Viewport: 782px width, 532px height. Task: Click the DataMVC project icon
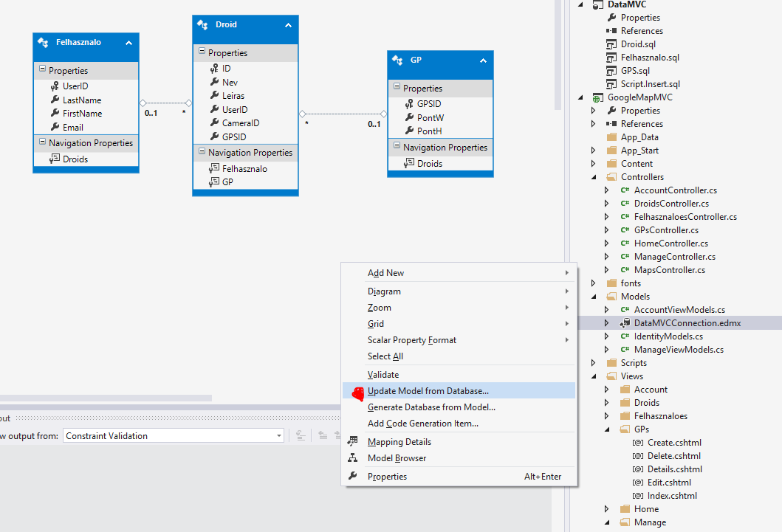597,4
